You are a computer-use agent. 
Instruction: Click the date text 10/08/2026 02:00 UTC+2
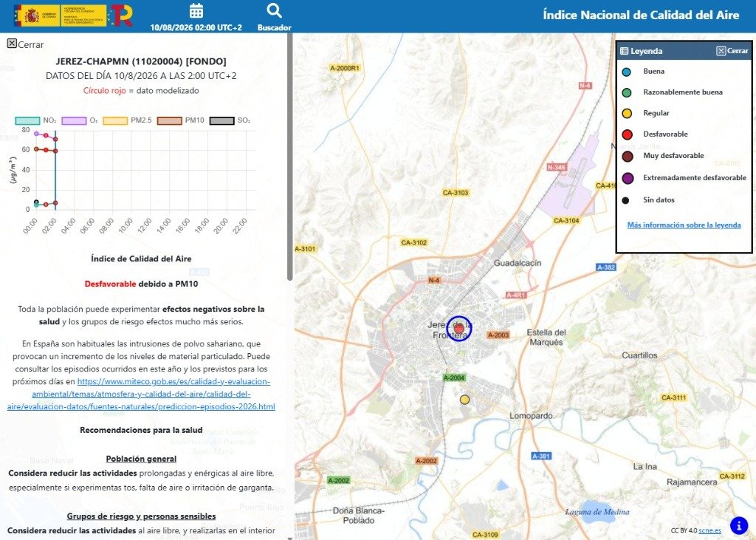(196, 27)
